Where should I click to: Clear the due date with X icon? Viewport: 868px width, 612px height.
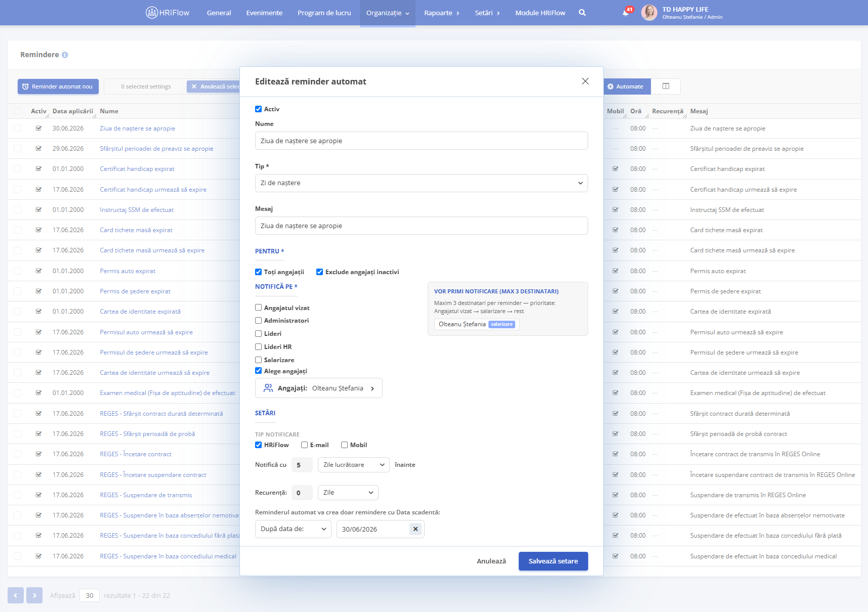click(416, 529)
